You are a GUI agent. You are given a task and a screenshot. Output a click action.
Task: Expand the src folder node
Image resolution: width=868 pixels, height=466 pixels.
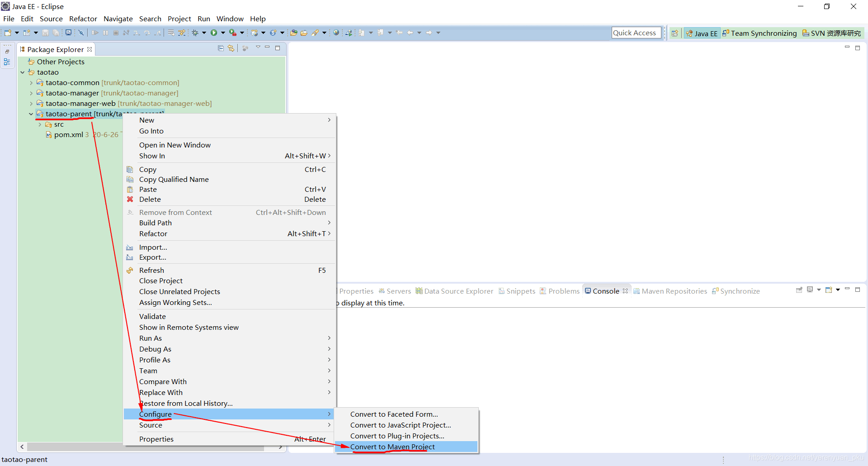[x=40, y=124]
